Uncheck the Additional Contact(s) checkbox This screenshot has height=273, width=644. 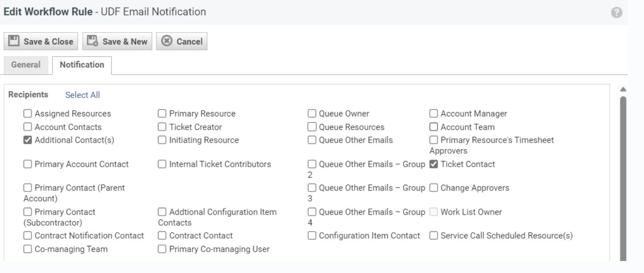(28, 140)
